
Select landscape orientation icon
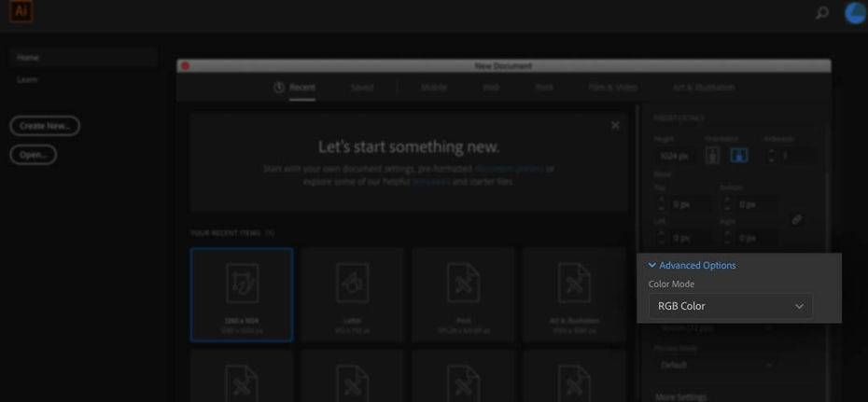click(738, 156)
